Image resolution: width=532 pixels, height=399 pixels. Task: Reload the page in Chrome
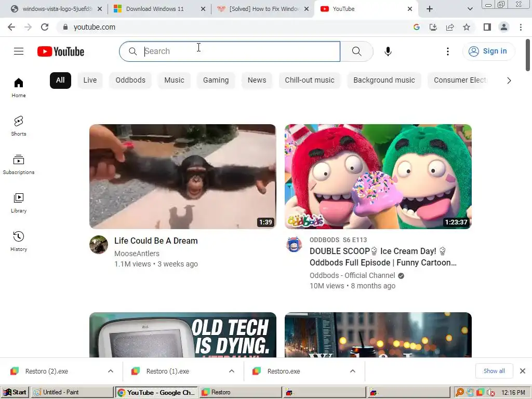click(x=45, y=27)
